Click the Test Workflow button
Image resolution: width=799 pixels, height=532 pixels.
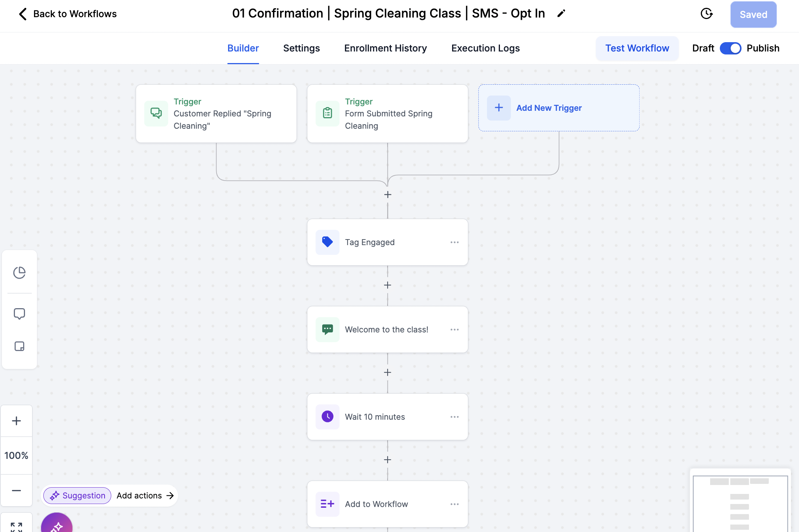tap(637, 48)
